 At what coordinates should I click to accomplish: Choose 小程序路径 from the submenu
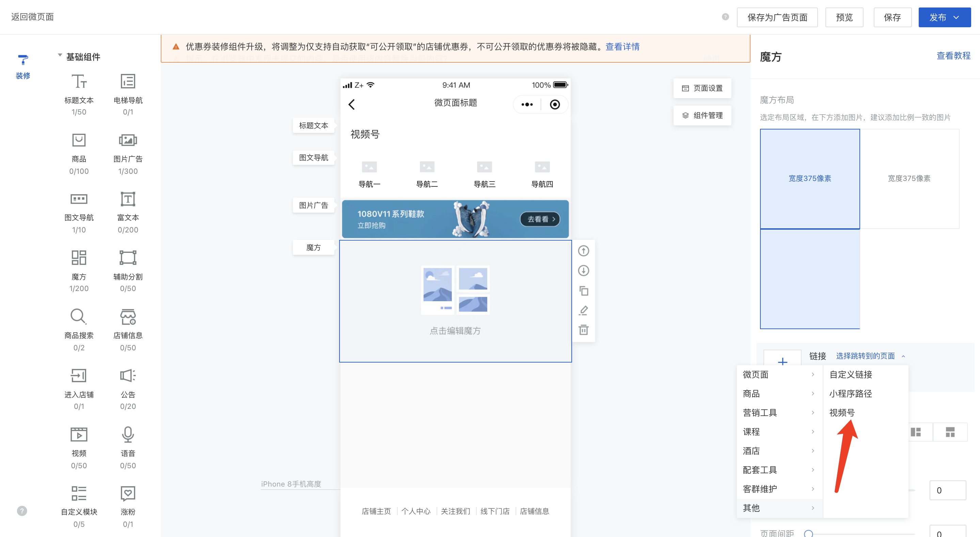click(850, 394)
